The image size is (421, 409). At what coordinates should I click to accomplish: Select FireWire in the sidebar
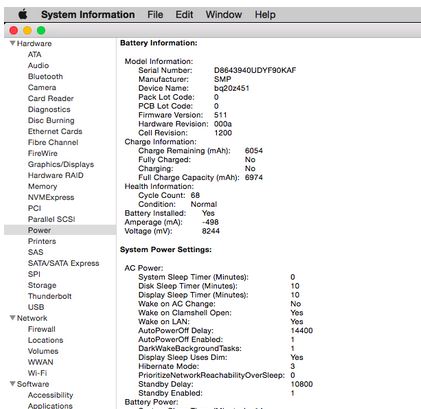coord(43,153)
